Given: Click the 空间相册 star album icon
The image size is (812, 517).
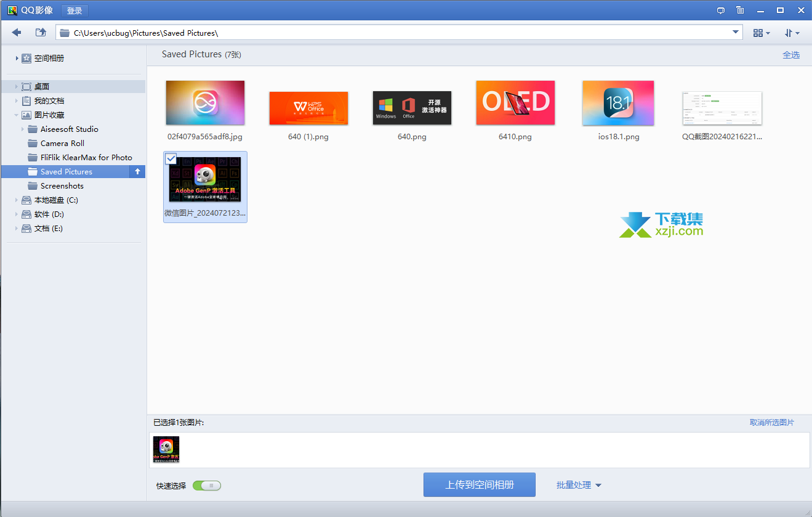Looking at the screenshot, I should 26,58.
